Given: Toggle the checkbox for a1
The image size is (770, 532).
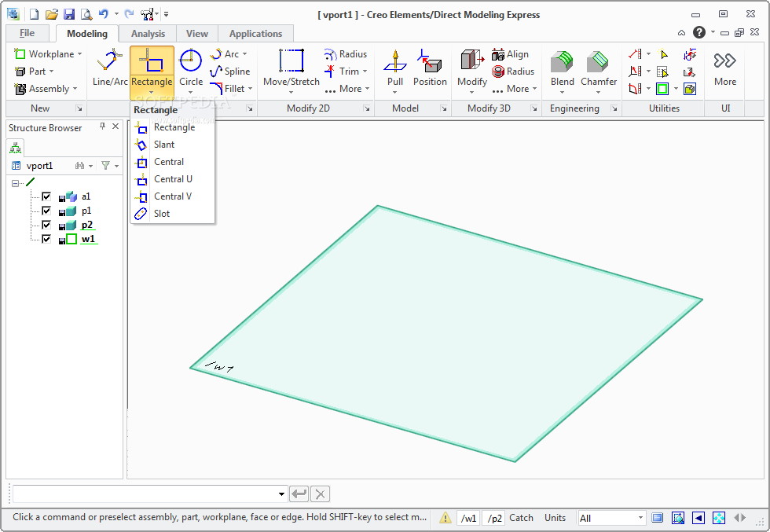Looking at the screenshot, I should pos(46,196).
